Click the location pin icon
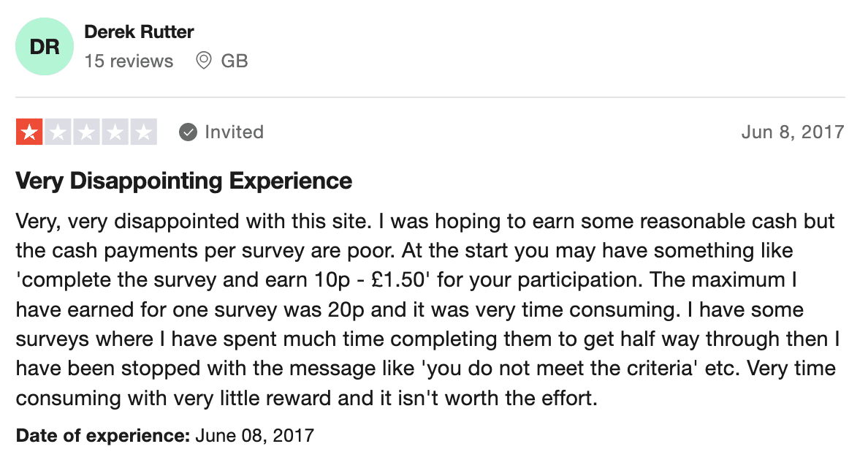Screen dimensions: 868x452 click(x=204, y=61)
